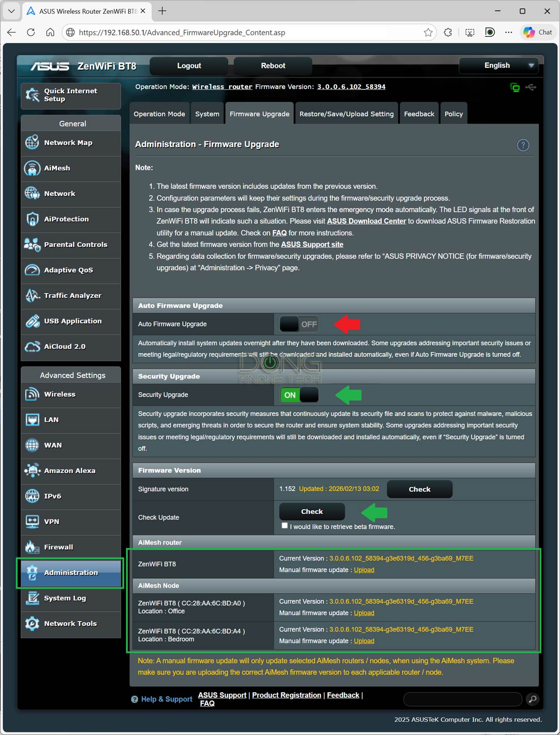The width and height of the screenshot is (560, 735).
Task: Open the ASUS Download Center link
Action: click(x=366, y=221)
